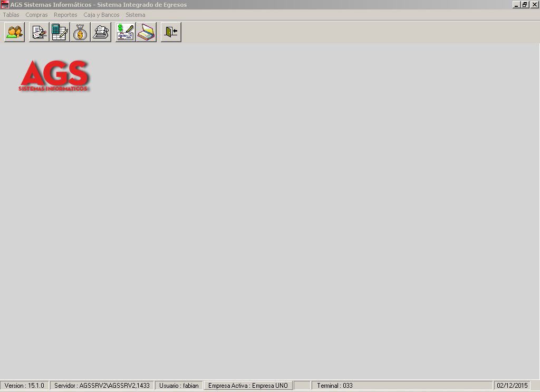Screen dimensions: 540x392
Task: Click the Version : 15.1.0 status entry
Action: [x=24, y=386]
